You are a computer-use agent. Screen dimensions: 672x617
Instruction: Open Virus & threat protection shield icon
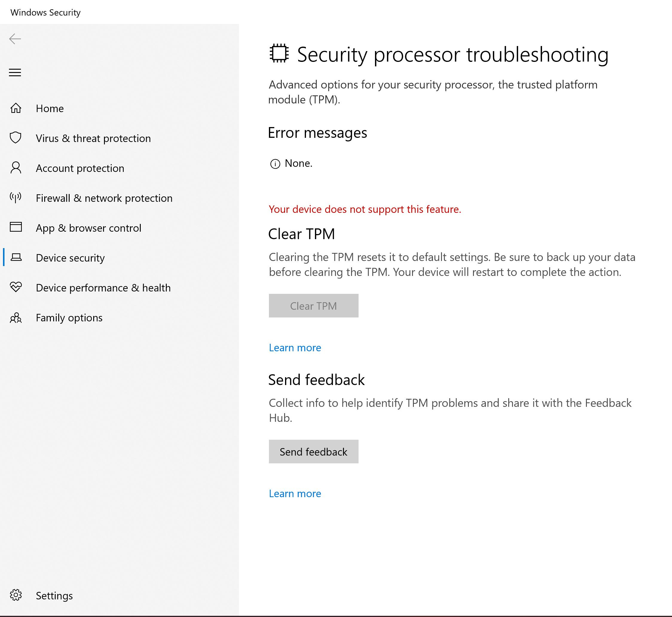[15, 138]
